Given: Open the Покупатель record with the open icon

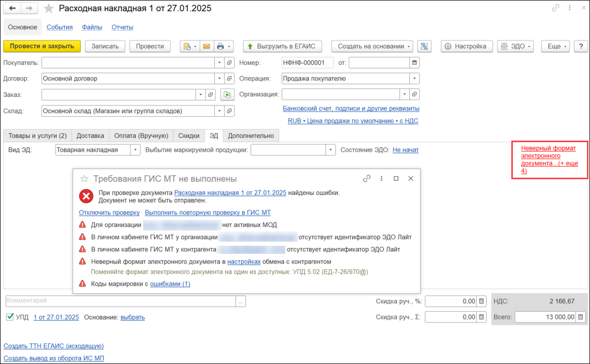Looking at the screenshot, I should click(x=229, y=63).
